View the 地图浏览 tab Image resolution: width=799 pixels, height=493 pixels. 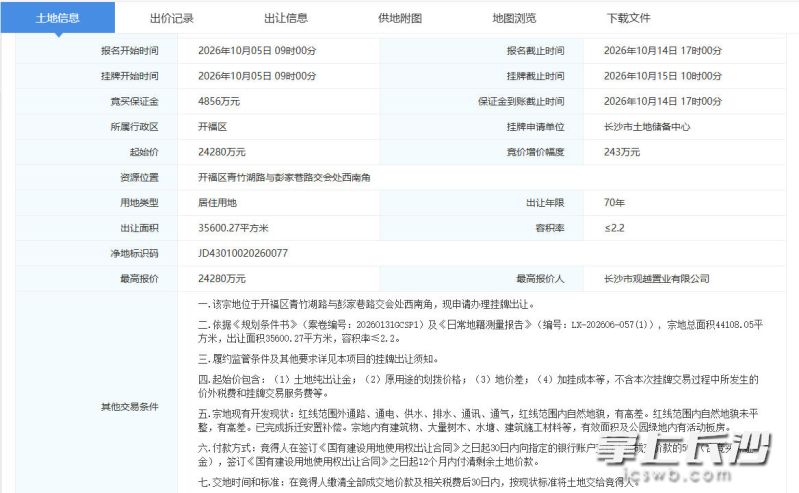coord(514,18)
